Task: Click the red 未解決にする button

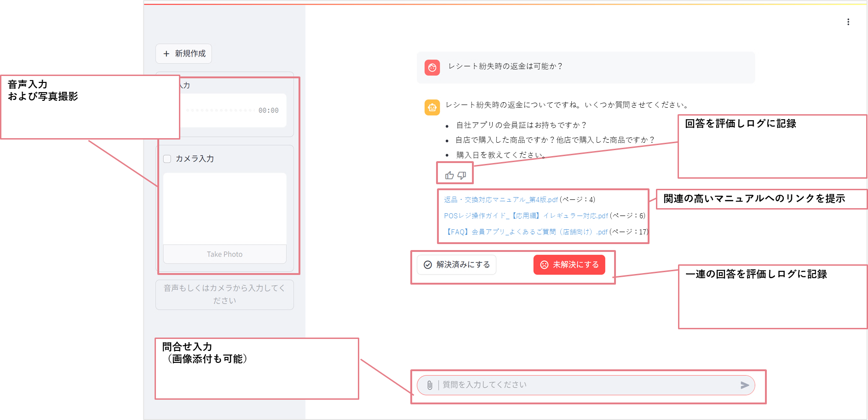Action: (569, 265)
